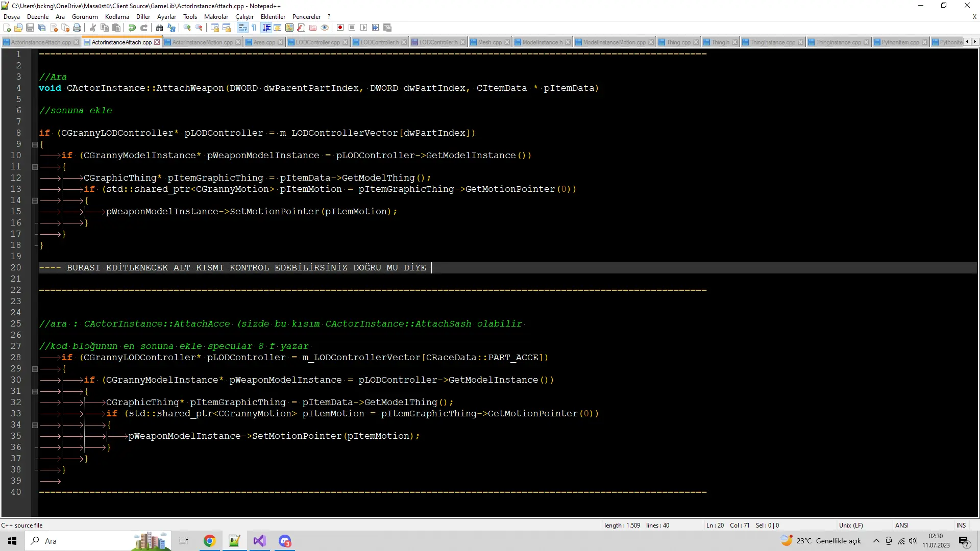Screen dimensions: 980x551
Task: Save the current file via floppy icon
Action: 30,28
